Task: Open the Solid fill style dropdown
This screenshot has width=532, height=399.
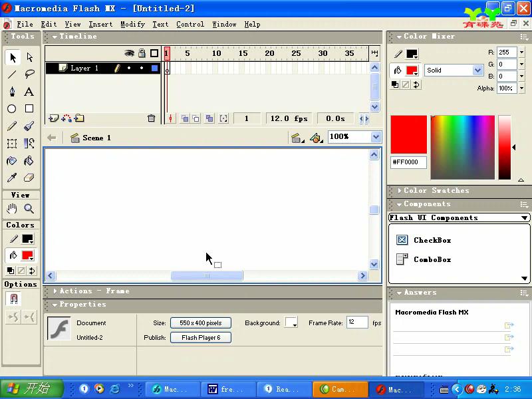Action: click(477, 70)
